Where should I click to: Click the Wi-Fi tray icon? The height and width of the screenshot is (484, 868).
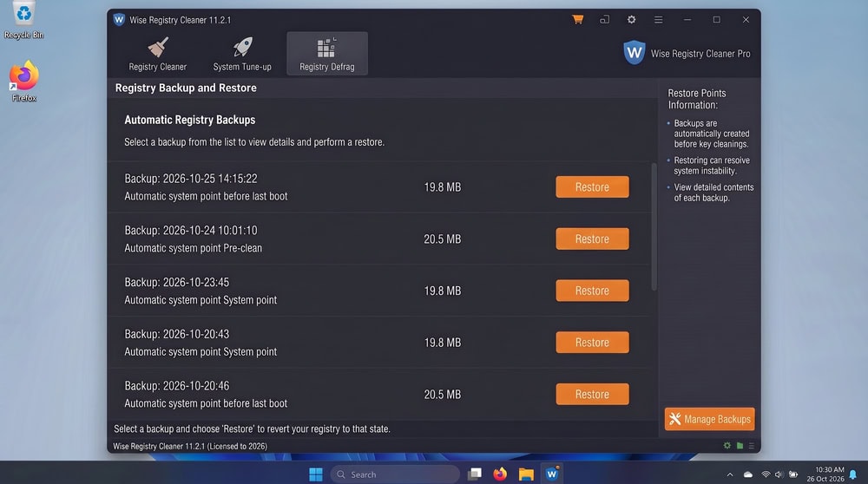[766, 474]
